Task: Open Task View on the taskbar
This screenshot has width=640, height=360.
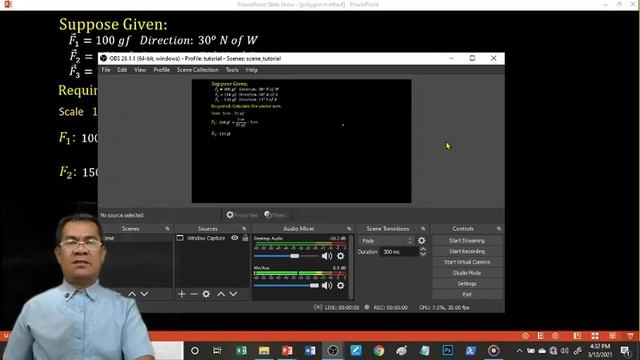Action: pyautogui.click(x=217, y=351)
